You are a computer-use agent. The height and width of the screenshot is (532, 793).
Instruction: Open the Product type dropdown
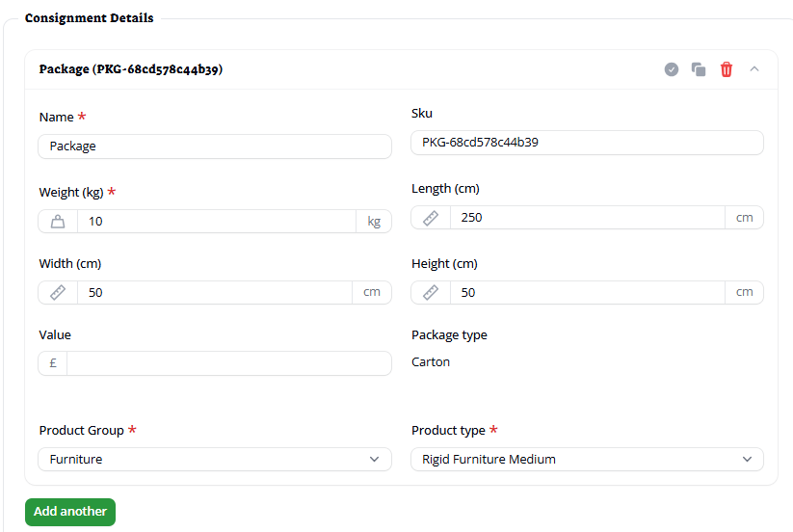[587, 460]
